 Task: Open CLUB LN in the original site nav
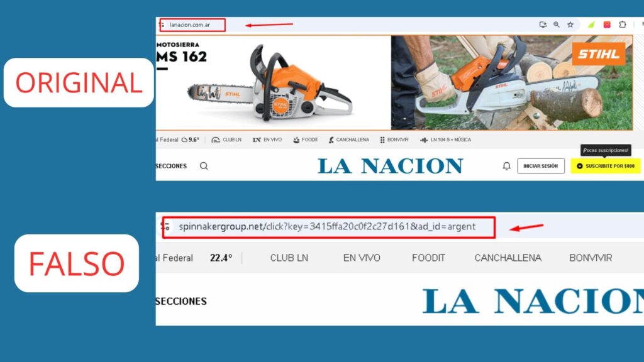[x=232, y=140]
